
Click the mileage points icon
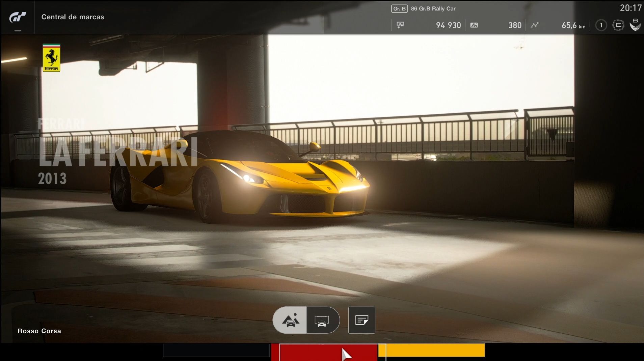(474, 25)
